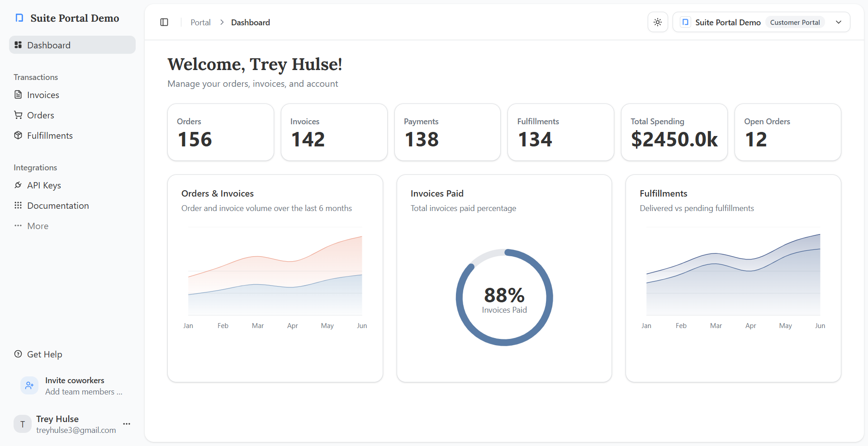The width and height of the screenshot is (868, 446).
Task: Toggle light mode with the sun icon
Action: [x=657, y=22]
